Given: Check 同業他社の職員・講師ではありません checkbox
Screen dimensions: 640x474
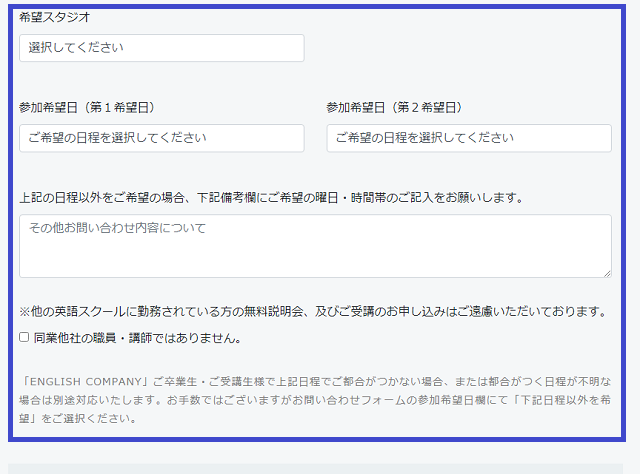Looking at the screenshot, I should (x=24, y=337).
